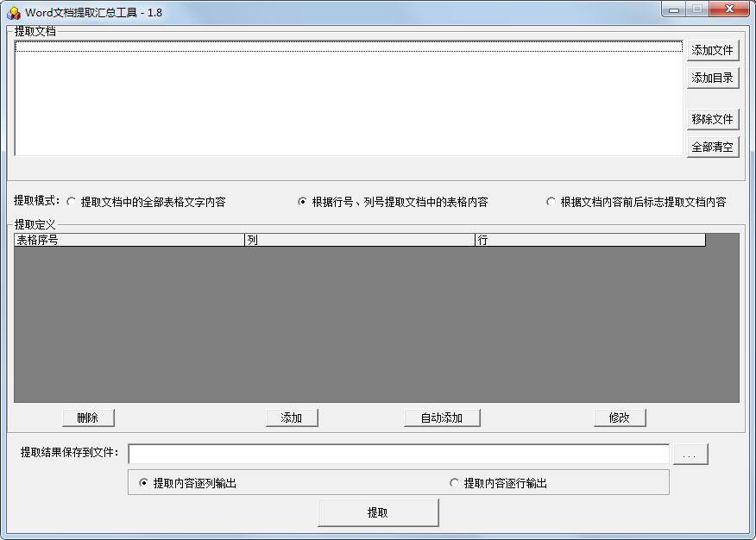Click the 提取 (Extract) button
This screenshot has height=540, width=756.
(x=377, y=512)
